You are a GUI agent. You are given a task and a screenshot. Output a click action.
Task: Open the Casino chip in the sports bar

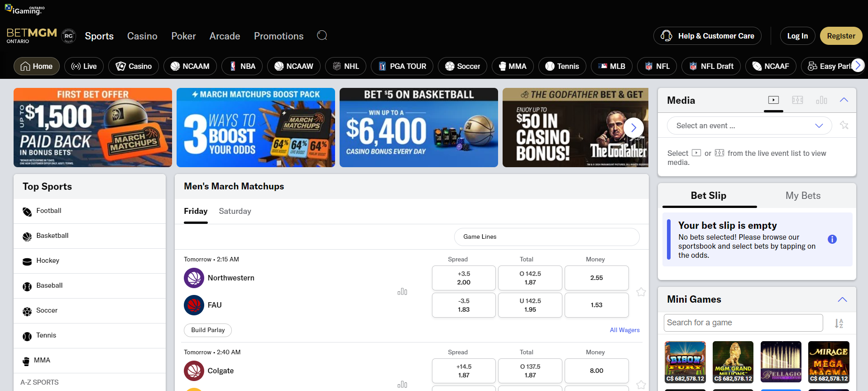[x=134, y=66]
